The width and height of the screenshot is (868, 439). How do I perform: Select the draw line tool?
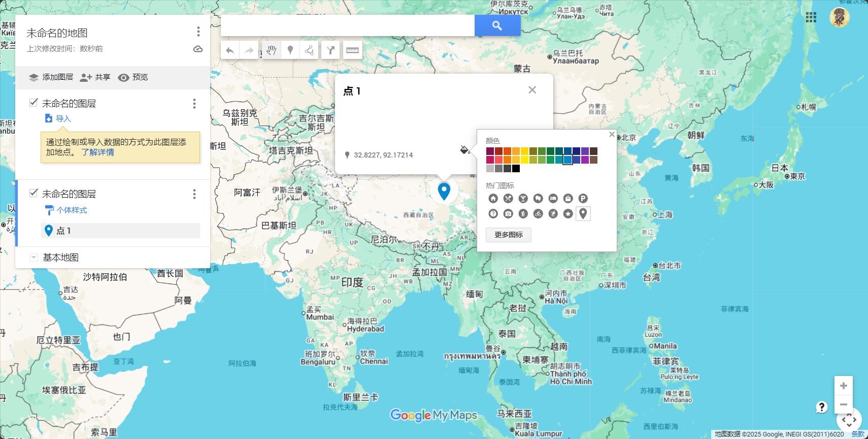[x=309, y=50]
